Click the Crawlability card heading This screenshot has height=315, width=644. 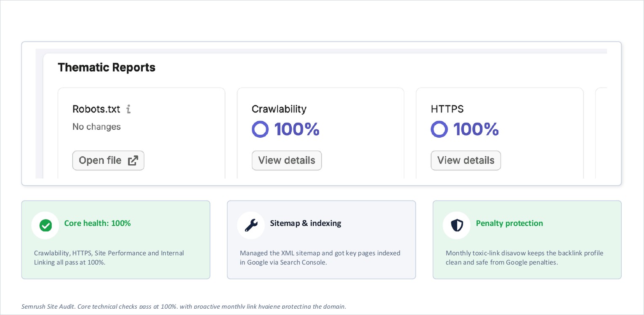279,109
